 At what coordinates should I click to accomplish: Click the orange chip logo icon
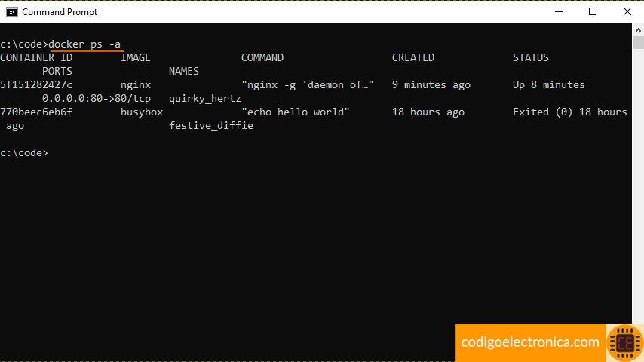pyautogui.click(x=624, y=343)
